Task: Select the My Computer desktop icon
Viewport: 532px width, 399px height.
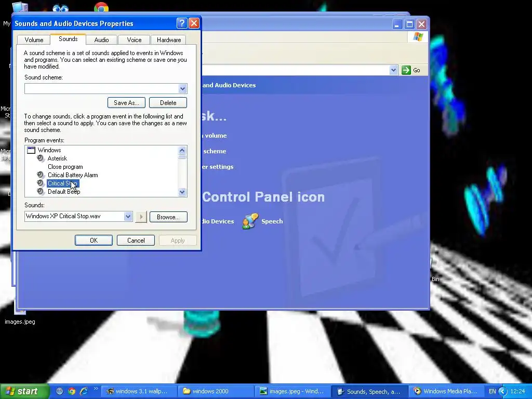Action: click(20, 7)
